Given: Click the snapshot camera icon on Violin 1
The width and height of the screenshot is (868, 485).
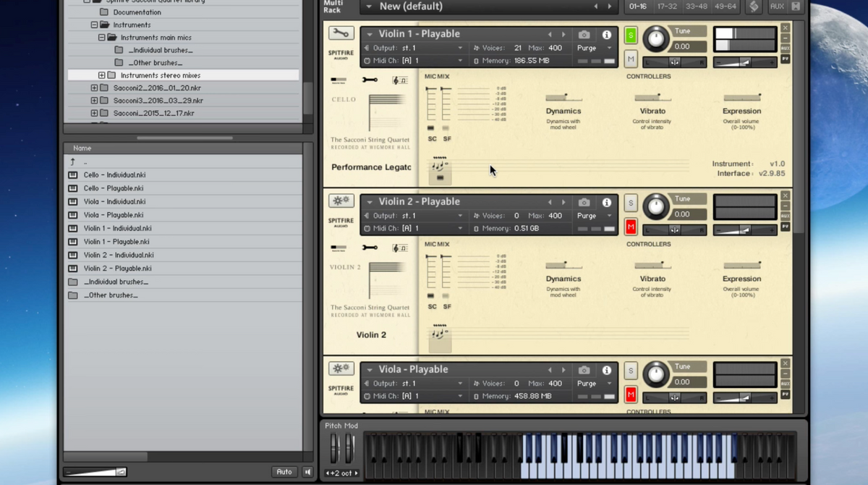Looking at the screenshot, I should tap(584, 35).
